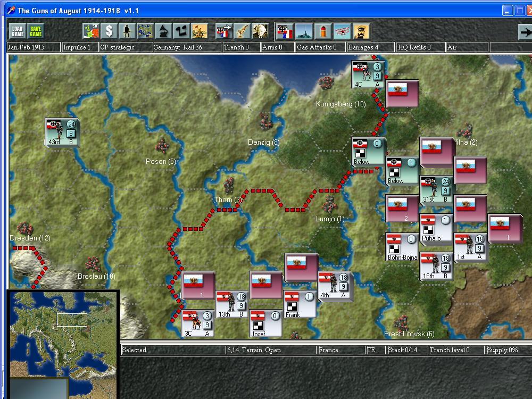Click the Dresden (12) city label
Image resolution: width=532 pixels, height=399 pixels.
tap(30, 238)
